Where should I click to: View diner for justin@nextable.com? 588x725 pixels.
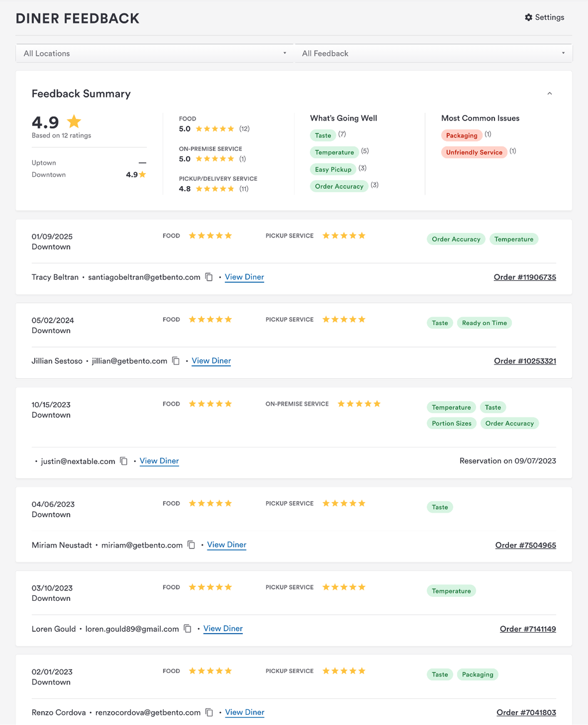click(159, 461)
